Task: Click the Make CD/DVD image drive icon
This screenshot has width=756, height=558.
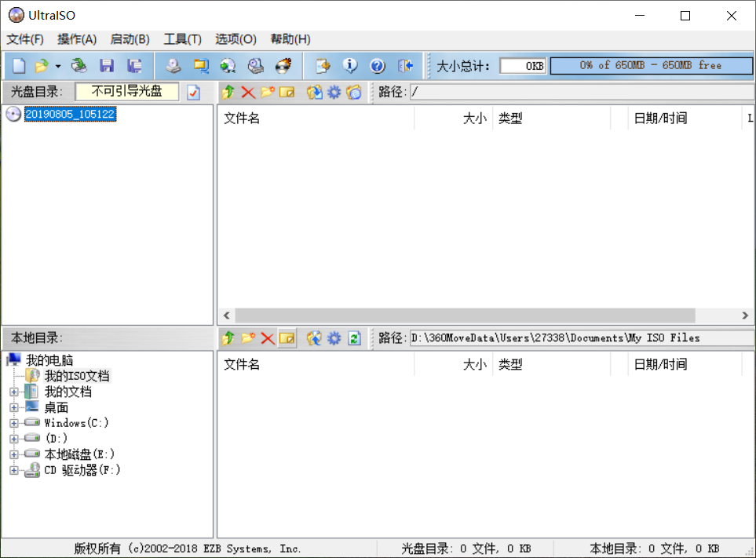Action: click(173, 66)
